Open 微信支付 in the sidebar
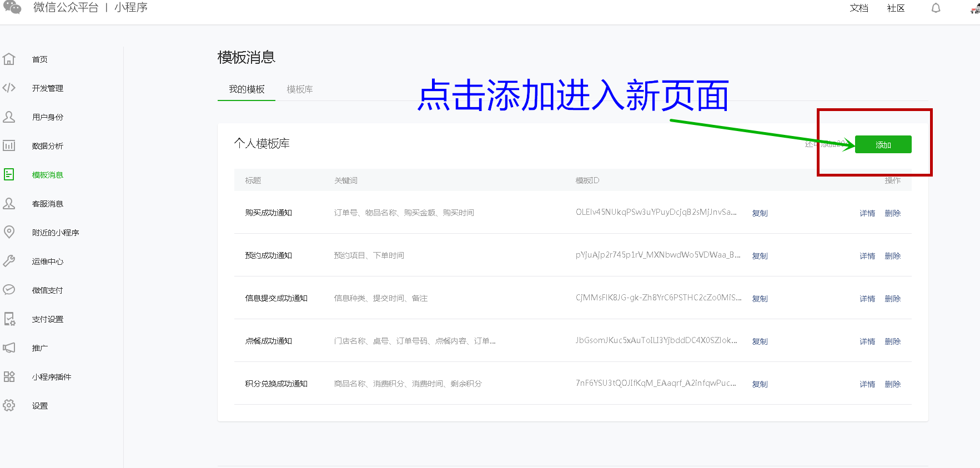This screenshot has height=468, width=980. [x=47, y=290]
